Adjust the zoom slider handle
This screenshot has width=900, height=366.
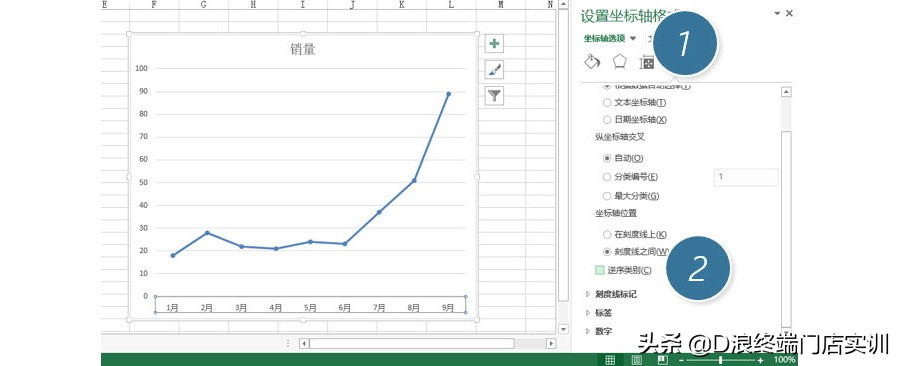click(x=720, y=360)
